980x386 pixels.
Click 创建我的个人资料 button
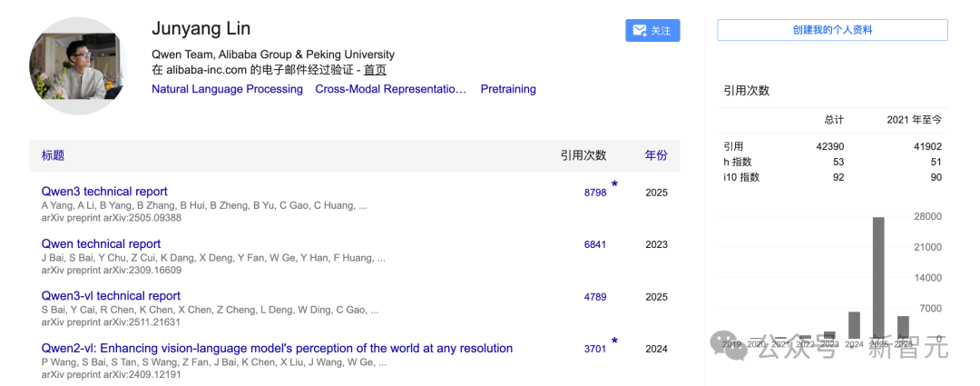832,30
